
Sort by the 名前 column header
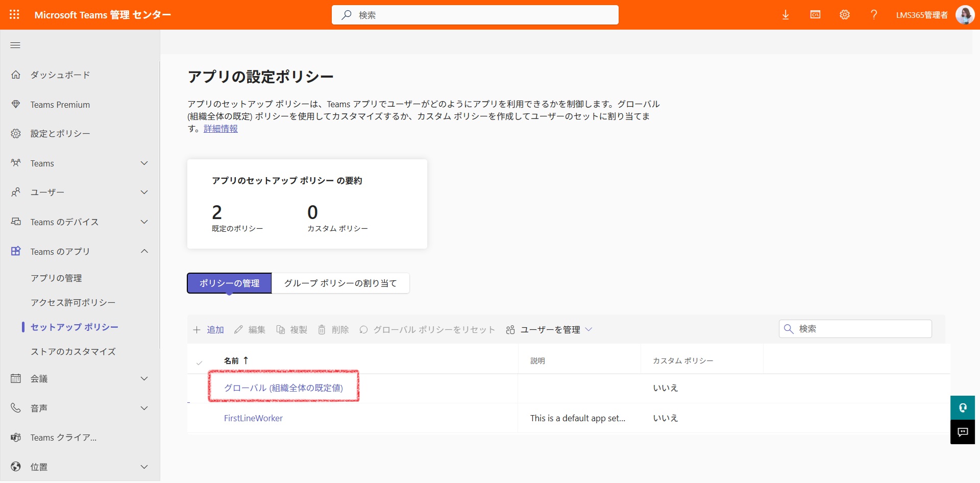coord(236,360)
